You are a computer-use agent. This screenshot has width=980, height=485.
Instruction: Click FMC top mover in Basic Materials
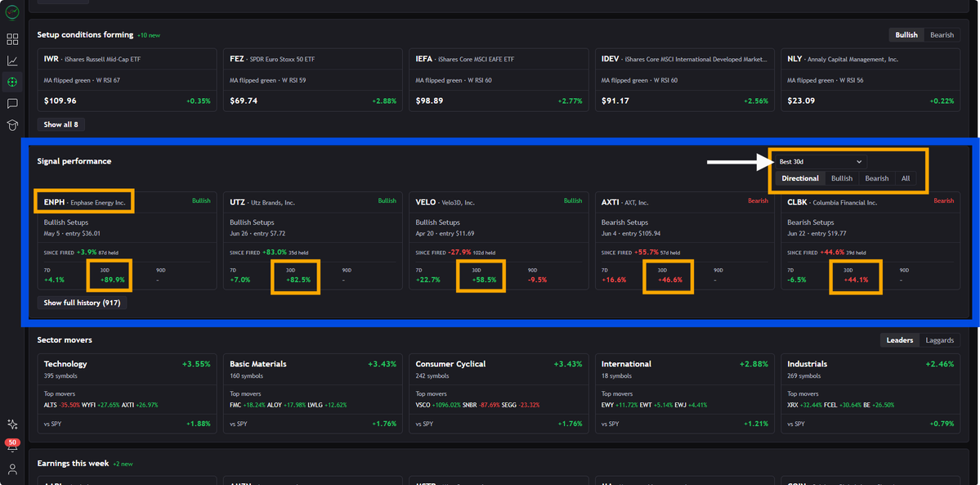(248, 405)
